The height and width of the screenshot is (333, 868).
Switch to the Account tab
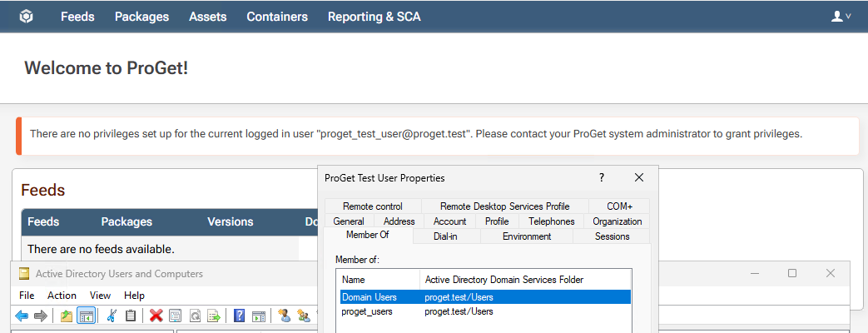pos(449,221)
